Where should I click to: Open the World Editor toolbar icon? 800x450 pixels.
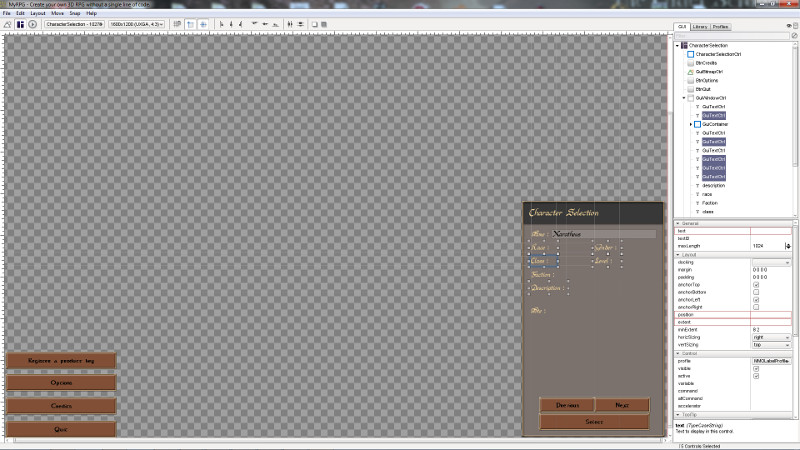pyautogui.click(x=8, y=24)
